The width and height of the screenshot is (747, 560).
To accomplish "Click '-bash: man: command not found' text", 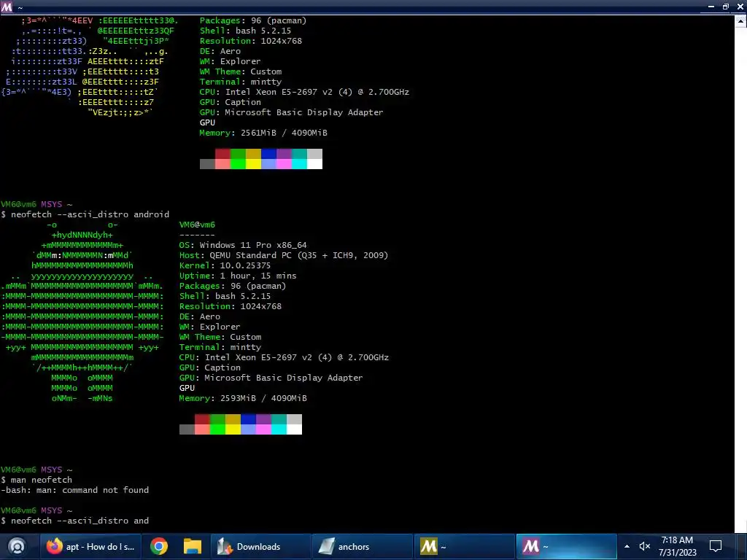I will (x=75, y=490).
